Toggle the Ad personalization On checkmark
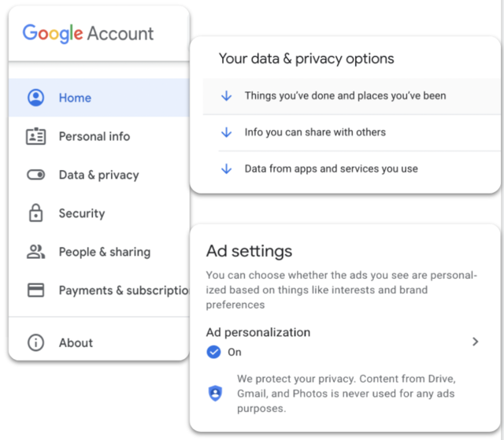 click(x=213, y=352)
